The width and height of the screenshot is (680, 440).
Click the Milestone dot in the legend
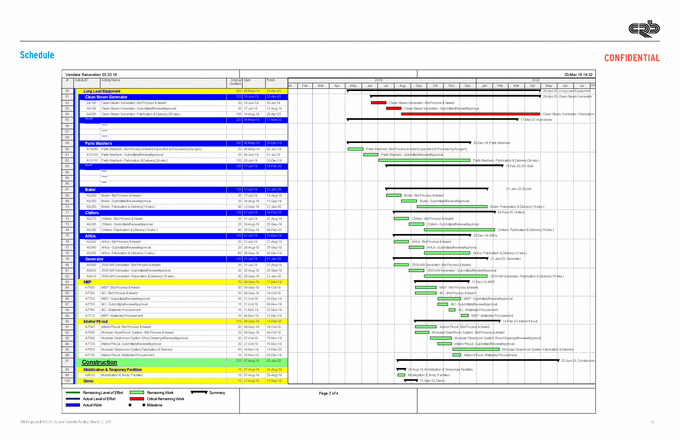(x=144, y=405)
